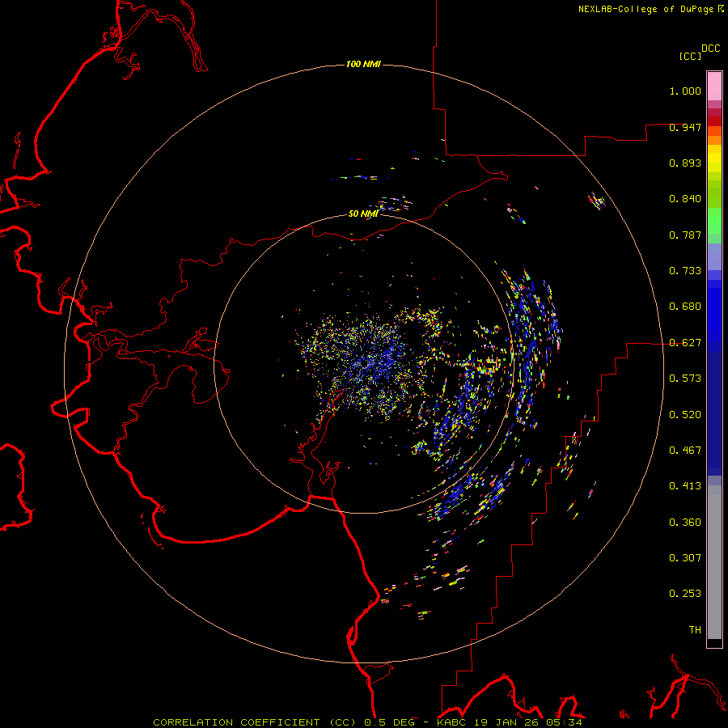Screen dimensions: 728x728
Task: Select the 0.680 scale value
Action: coord(685,307)
